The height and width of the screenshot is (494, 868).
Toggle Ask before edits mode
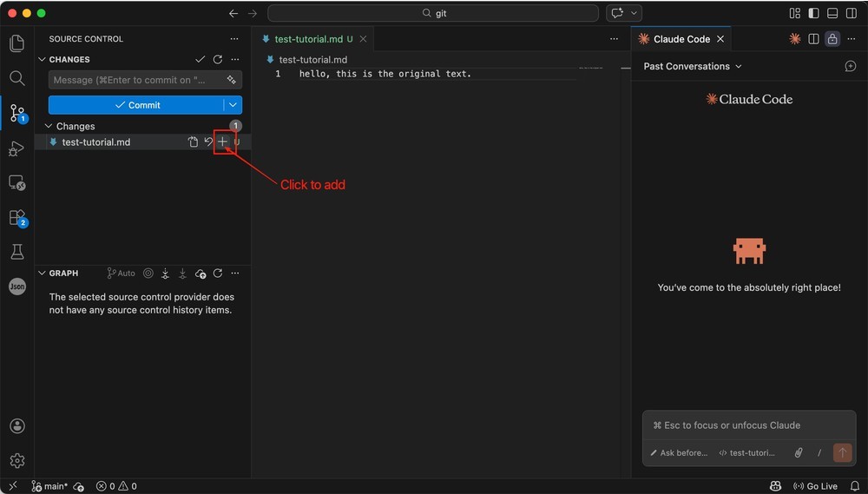(679, 452)
